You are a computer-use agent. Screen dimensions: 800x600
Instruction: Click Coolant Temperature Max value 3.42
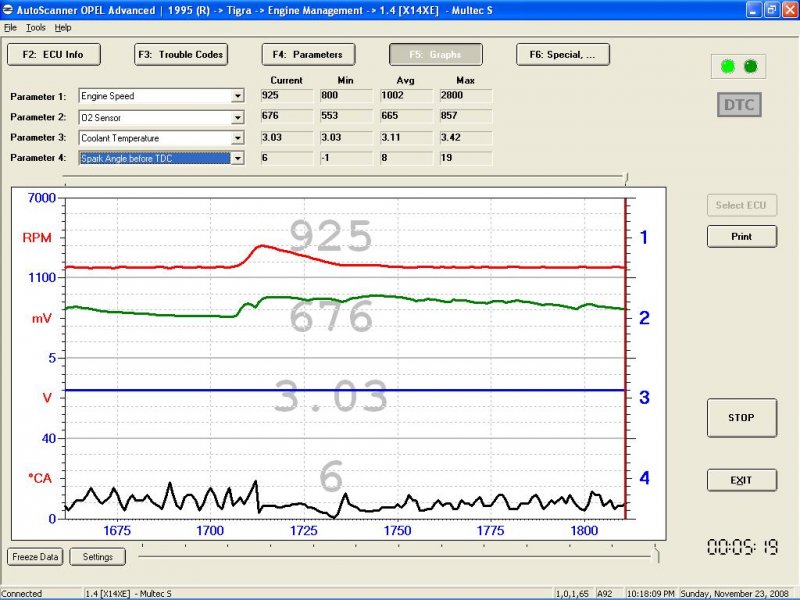(x=466, y=138)
